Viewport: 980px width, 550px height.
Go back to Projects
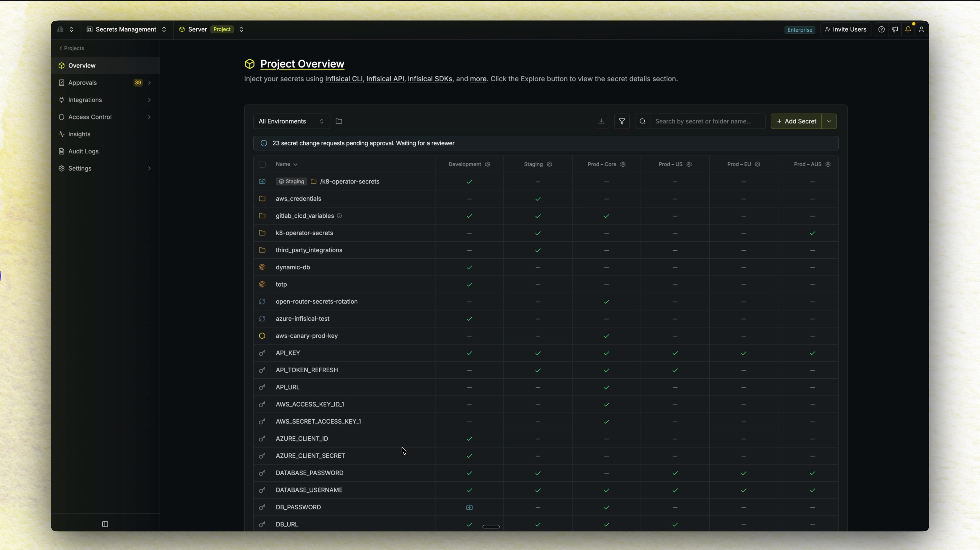pos(71,48)
